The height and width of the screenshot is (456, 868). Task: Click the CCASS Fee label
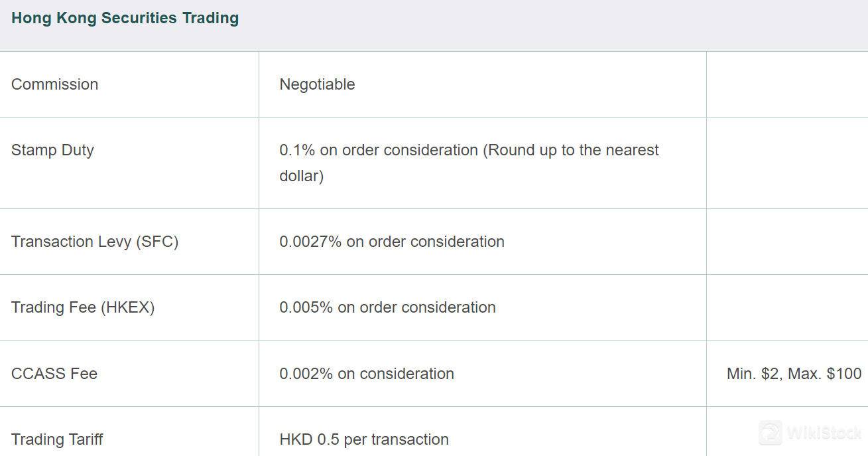pos(54,374)
